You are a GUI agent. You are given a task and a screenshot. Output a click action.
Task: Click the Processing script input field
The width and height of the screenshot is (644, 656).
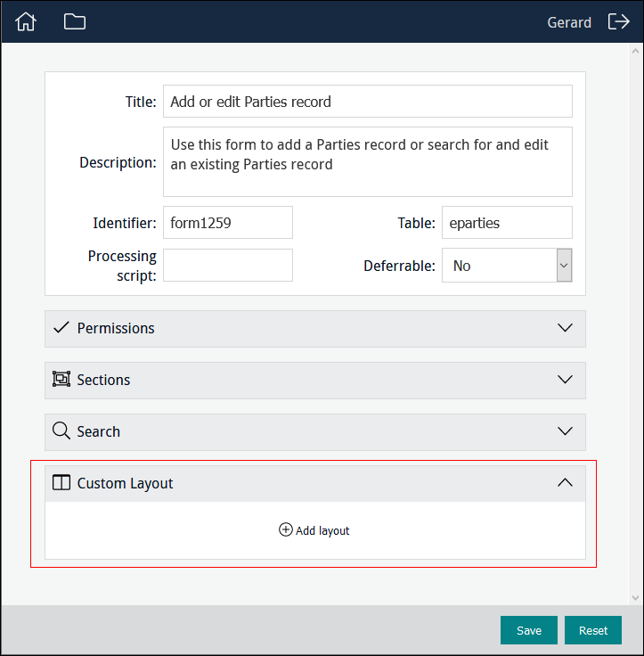coord(228,266)
